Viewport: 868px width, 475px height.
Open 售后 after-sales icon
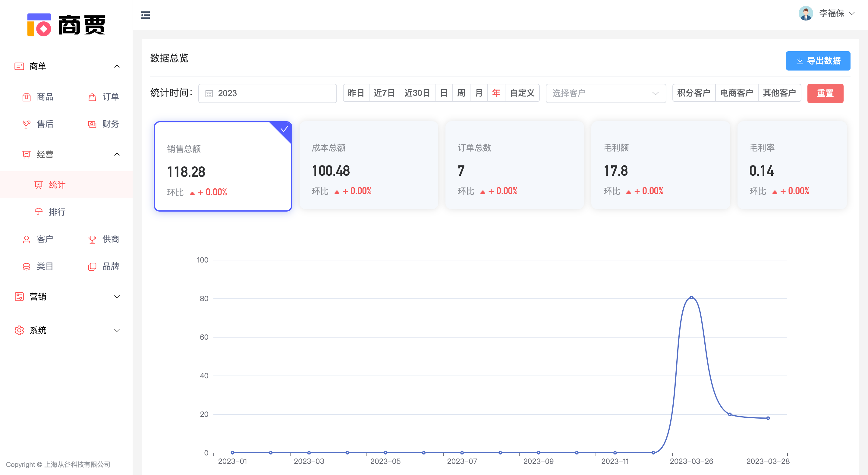(x=26, y=124)
